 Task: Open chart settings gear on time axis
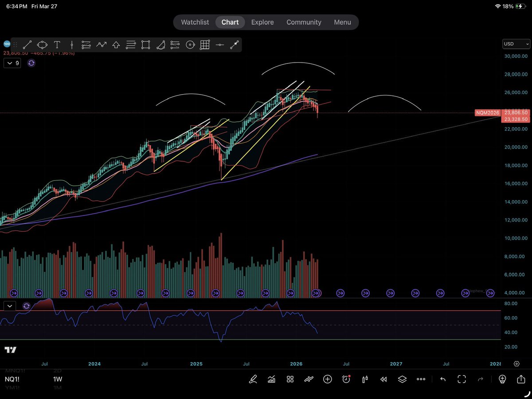(516, 363)
